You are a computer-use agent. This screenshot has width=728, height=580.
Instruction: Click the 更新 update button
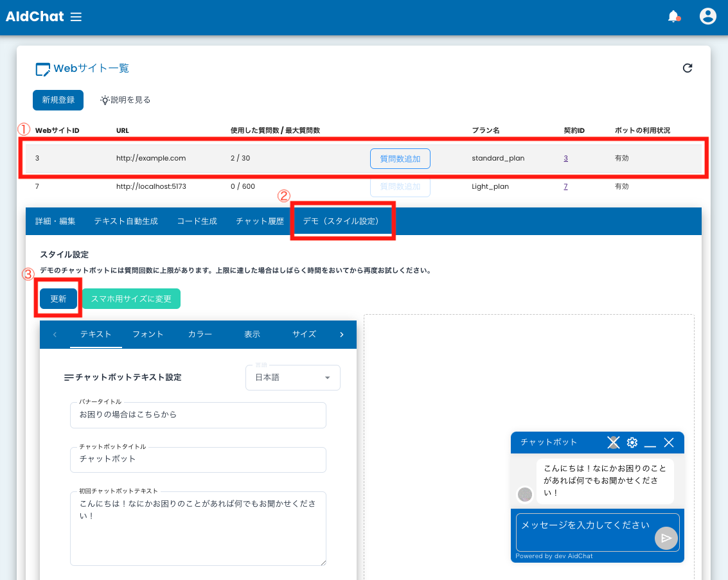(58, 299)
